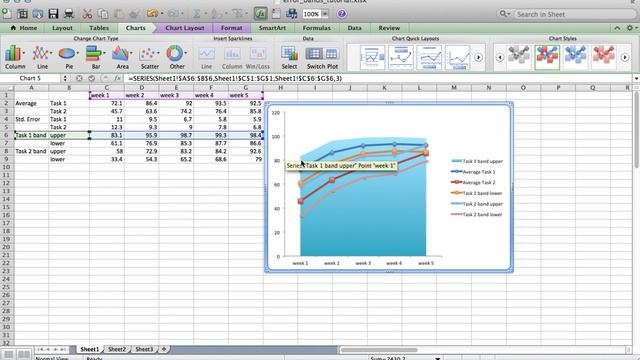Apply the first Chart Quick Layout thumbnail
Viewport: 640px width, 360px height.
click(x=372, y=58)
